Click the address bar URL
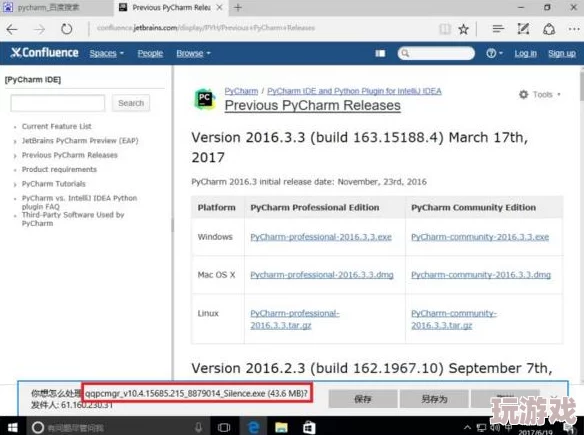Image resolution: width=584 pixels, height=435 pixels. (x=206, y=28)
